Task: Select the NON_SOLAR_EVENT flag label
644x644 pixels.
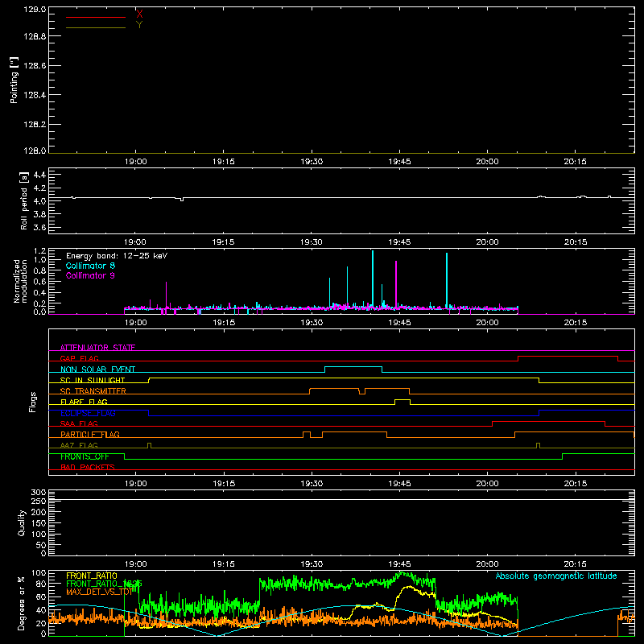Action: (x=97, y=369)
